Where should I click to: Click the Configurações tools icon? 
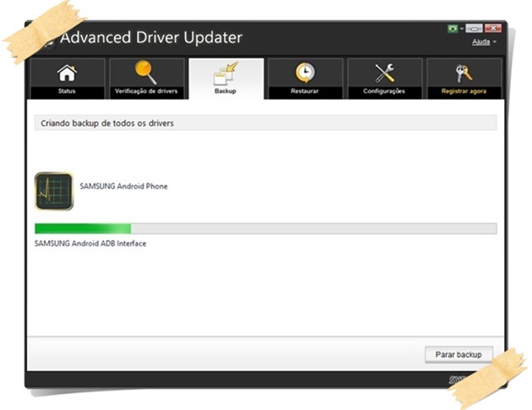point(384,73)
